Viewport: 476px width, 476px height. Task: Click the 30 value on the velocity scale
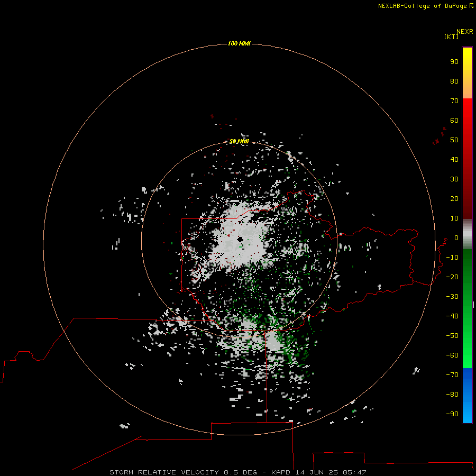click(454, 179)
